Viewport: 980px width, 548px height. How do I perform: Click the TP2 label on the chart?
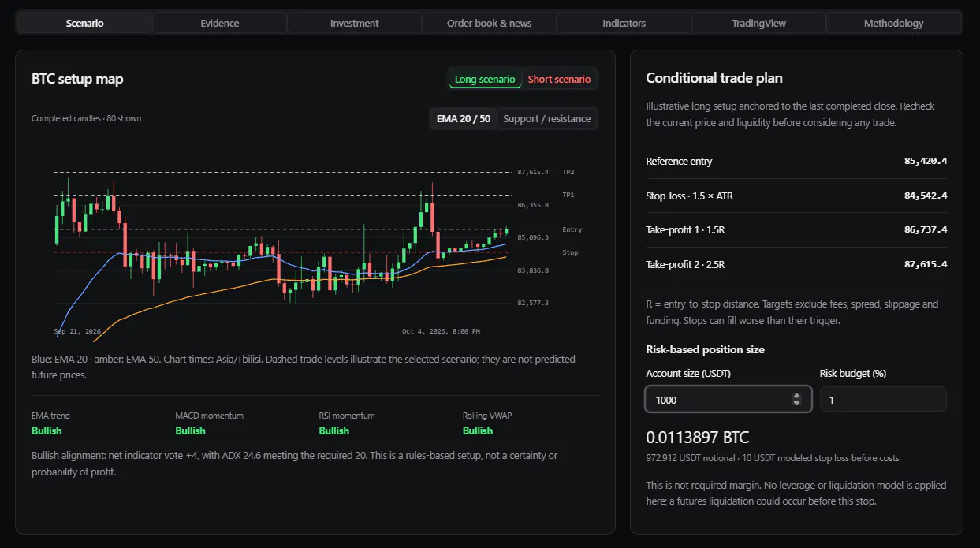click(568, 172)
